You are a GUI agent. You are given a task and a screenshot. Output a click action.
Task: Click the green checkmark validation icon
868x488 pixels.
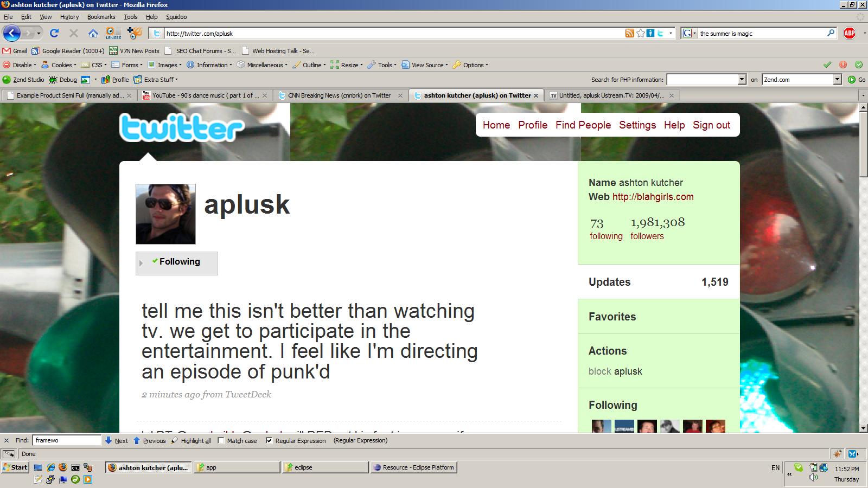pos(827,65)
